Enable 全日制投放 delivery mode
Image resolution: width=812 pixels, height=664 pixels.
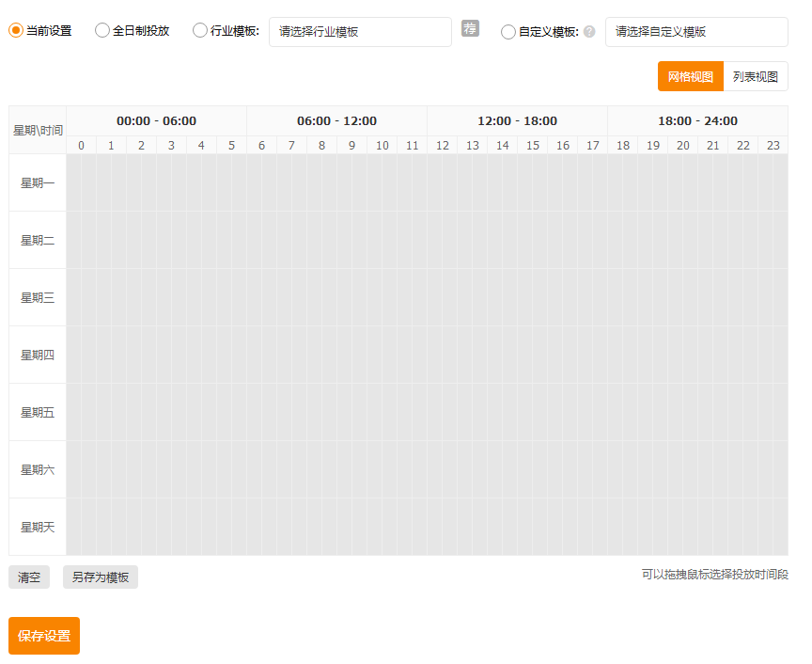pyautogui.click(x=101, y=29)
